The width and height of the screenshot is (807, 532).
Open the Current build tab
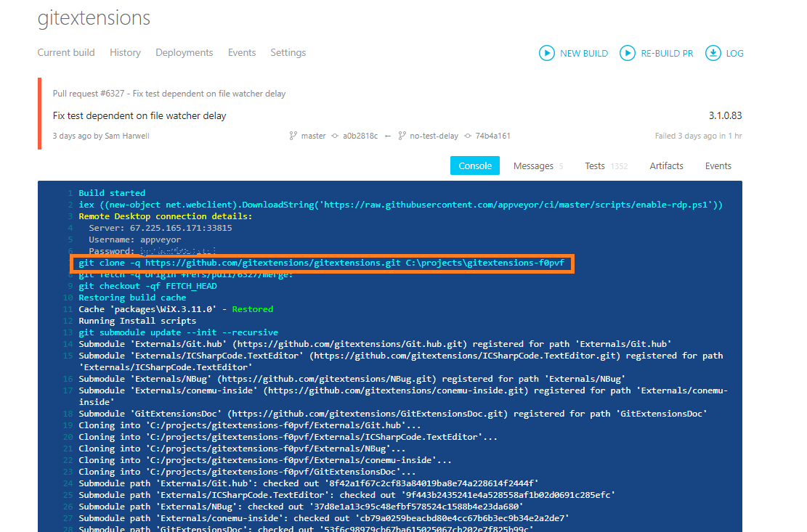click(66, 52)
